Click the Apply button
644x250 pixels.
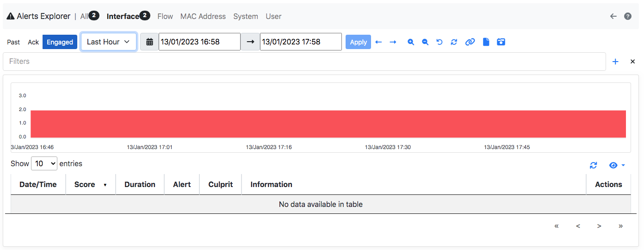tap(358, 42)
